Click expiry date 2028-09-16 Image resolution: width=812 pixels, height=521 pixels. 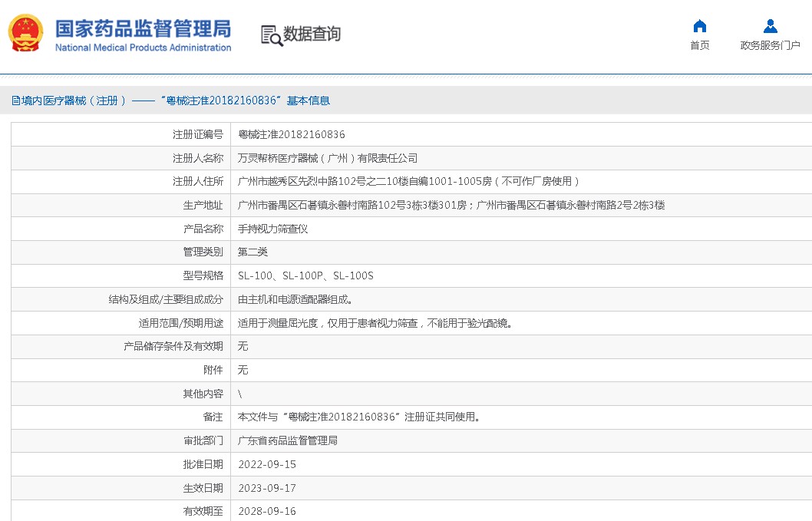267,512
